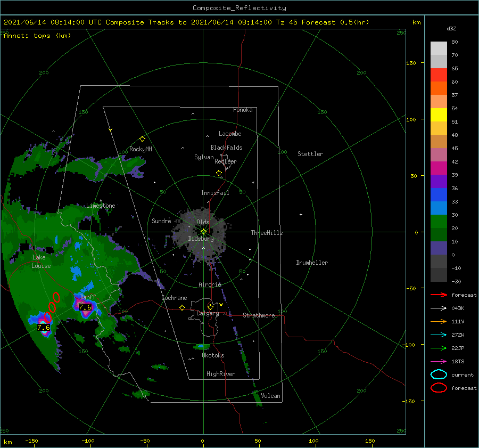
Task: Click the dBZ legend heading
Action: coord(451,28)
